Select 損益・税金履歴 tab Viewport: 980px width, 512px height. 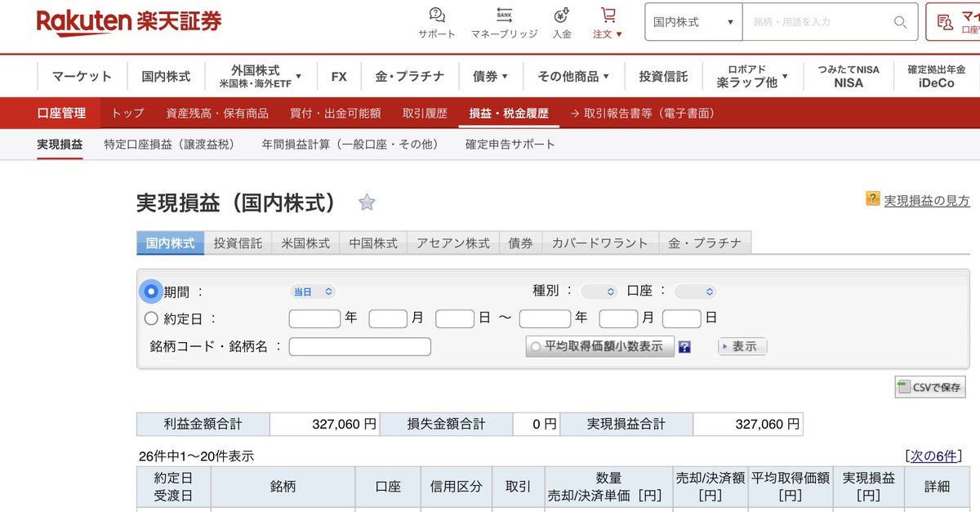click(x=509, y=114)
